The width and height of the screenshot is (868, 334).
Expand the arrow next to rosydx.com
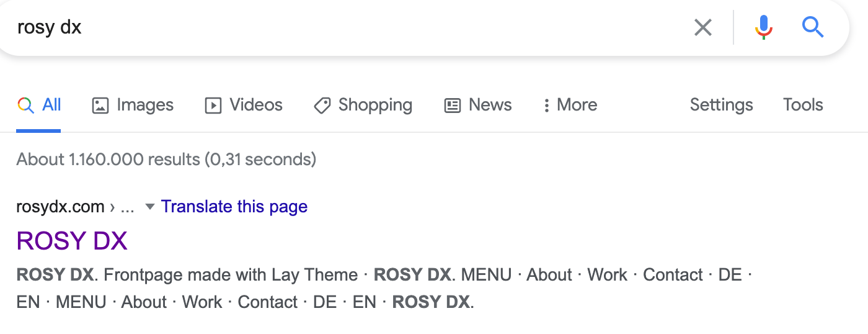pyautogui.click(x=149, y=207)
